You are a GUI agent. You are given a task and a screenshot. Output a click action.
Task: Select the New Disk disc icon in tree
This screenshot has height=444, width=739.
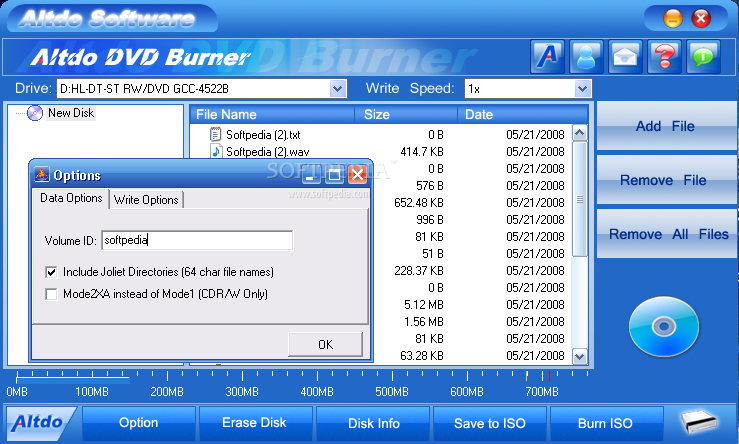(x=34, y=113)
